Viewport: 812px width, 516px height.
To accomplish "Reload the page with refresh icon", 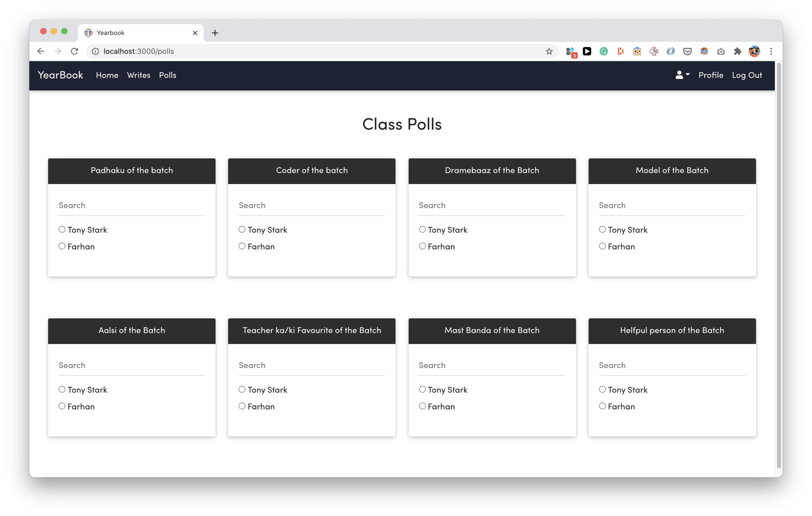I will point(75,51).
